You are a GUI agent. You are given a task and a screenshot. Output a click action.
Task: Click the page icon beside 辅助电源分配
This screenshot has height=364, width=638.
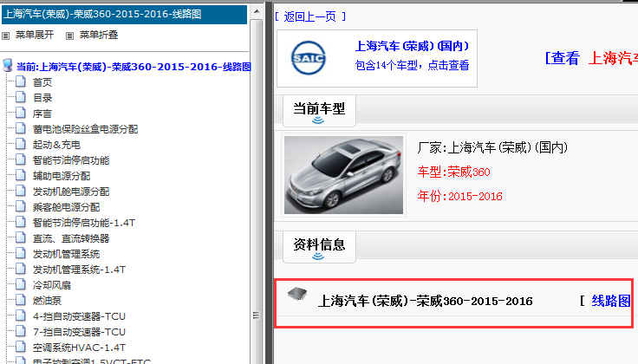click(20, 175)
